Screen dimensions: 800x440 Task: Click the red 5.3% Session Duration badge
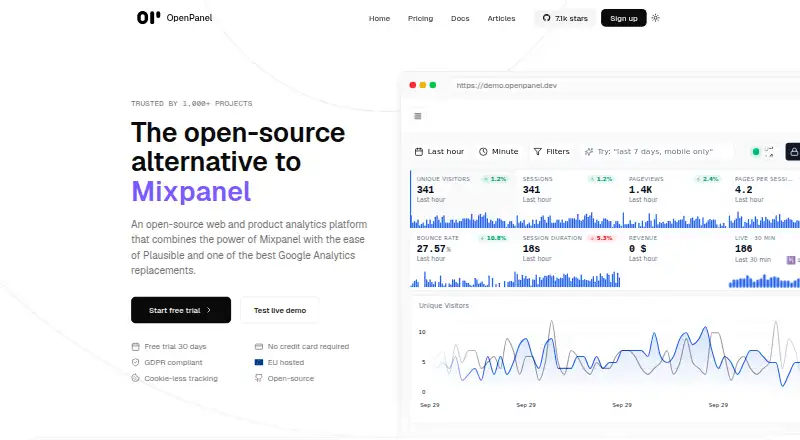(601, 238)
